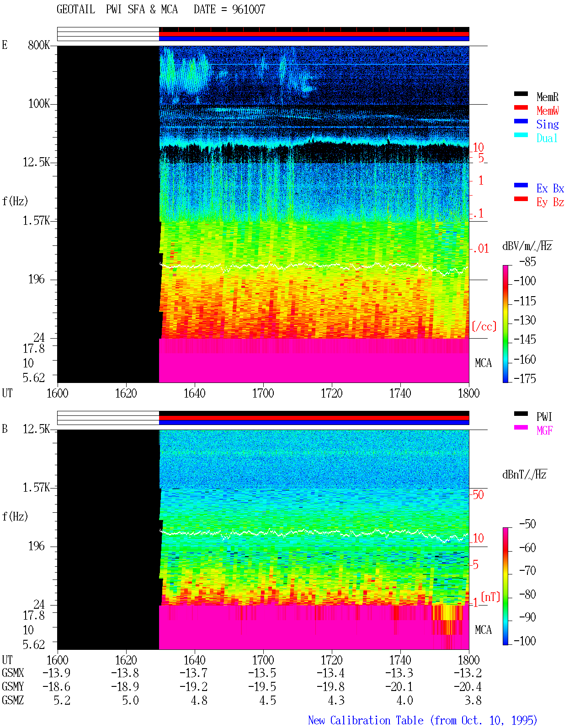
Task: Click the red 10 density scale label
Action: (x=478, y=147)
